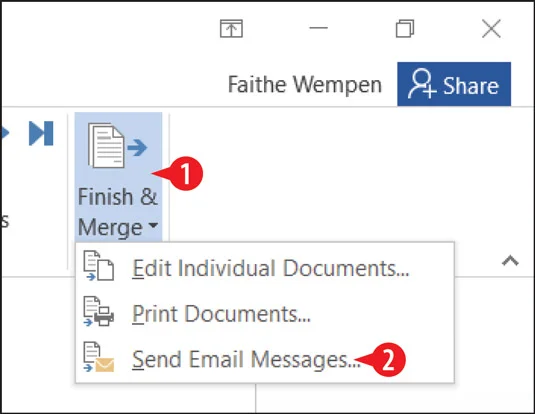535x414 pixels.
Task: Open the Ribbon Display Options icon
Action: pos(231,28)
